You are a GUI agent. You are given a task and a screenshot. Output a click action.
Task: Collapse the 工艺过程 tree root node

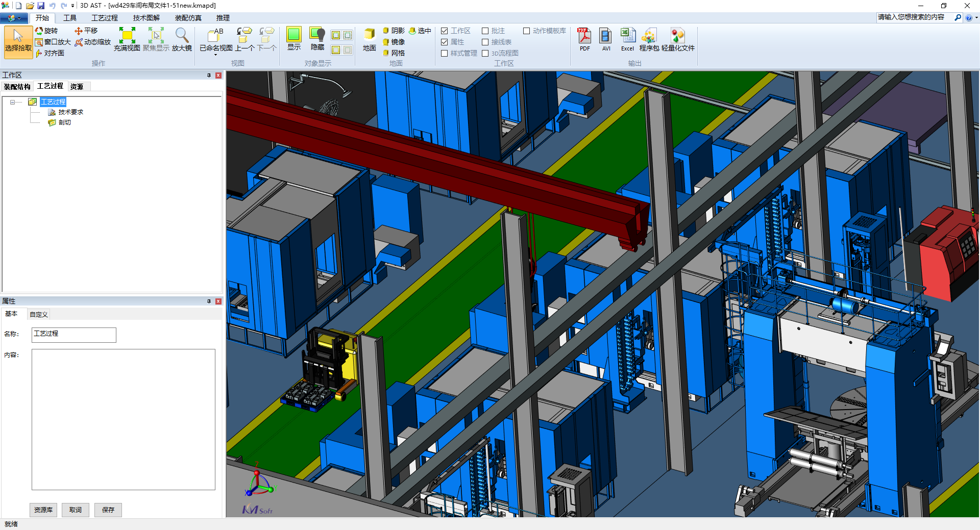pos(12,102)
